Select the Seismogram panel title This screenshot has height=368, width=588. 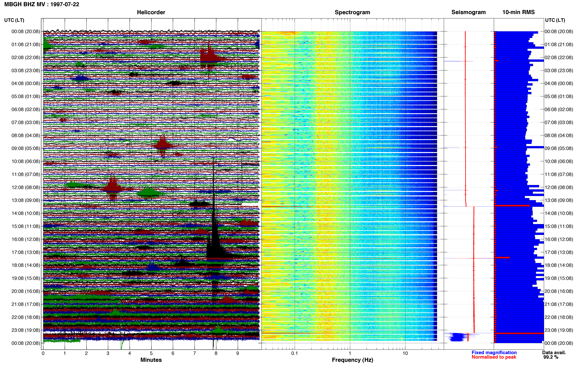(468, 12)
